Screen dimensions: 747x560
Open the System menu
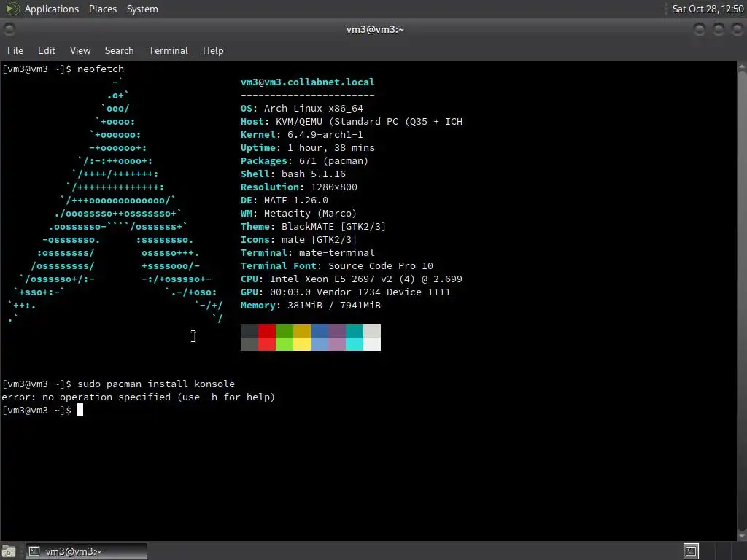click(x=142, y=9)
